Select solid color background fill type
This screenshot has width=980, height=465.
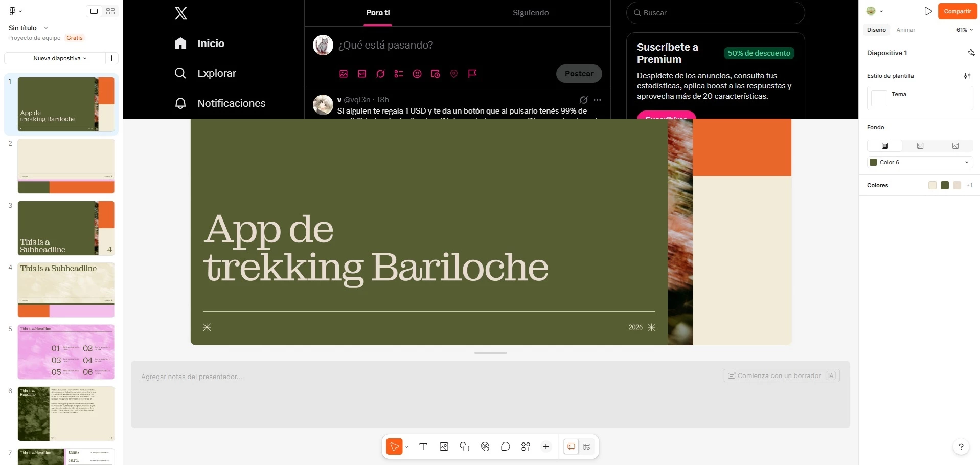(885, 146)
